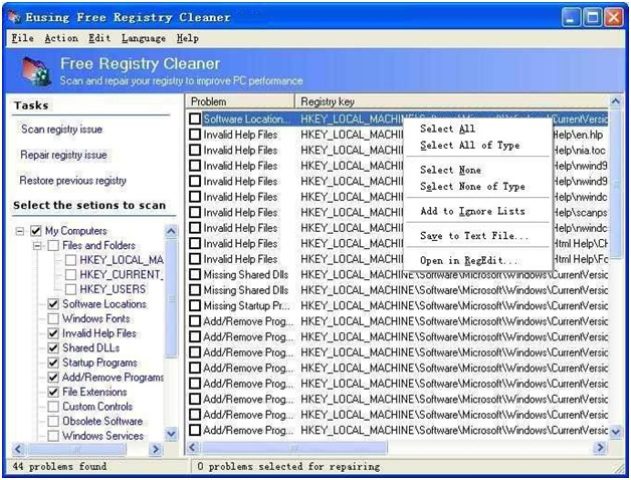Uncheck Add/Remove Programs section
Image resolution: width=631 pixels, height=480 pixels.
(53, 377)
